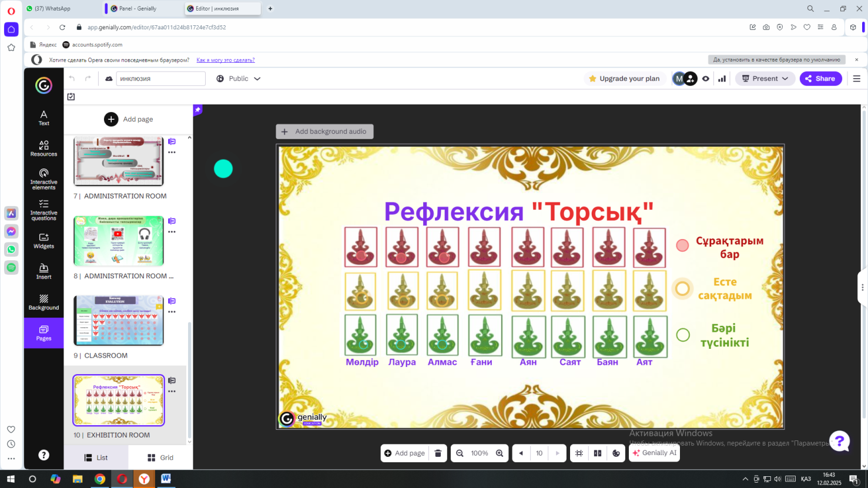Click the red torsyk above Мөлдір
Image resolution: width=868 pixels, height=488 pixels.
[361, 247]
